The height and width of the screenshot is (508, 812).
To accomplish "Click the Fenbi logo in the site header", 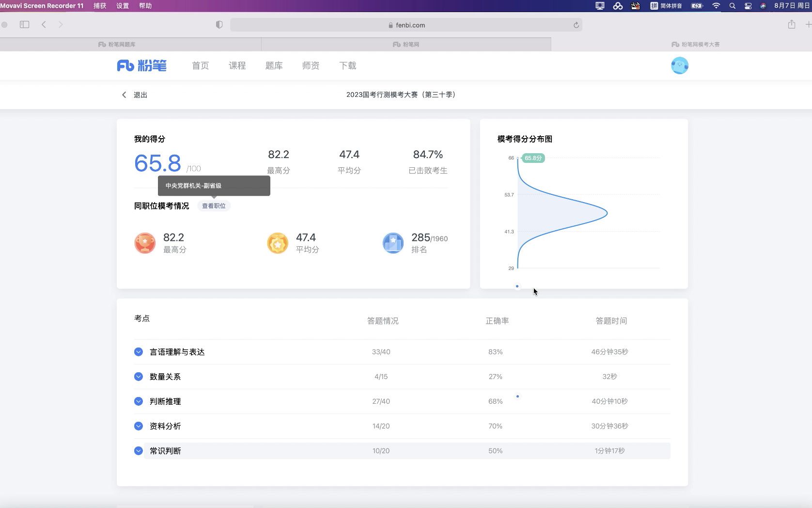I will coord(141,65).
